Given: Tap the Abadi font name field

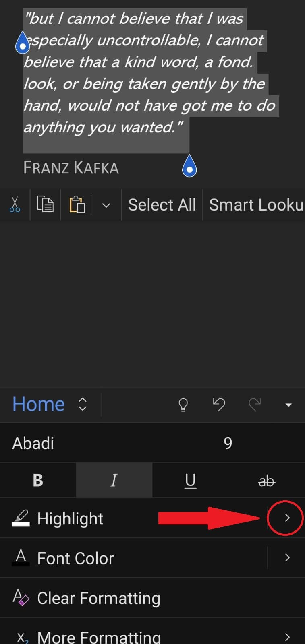Looking at the screenshot, I should [33, 443].
